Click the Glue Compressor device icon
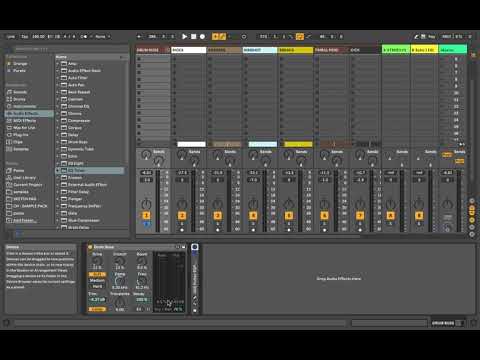The image size is (480, 360). [64, 220]
